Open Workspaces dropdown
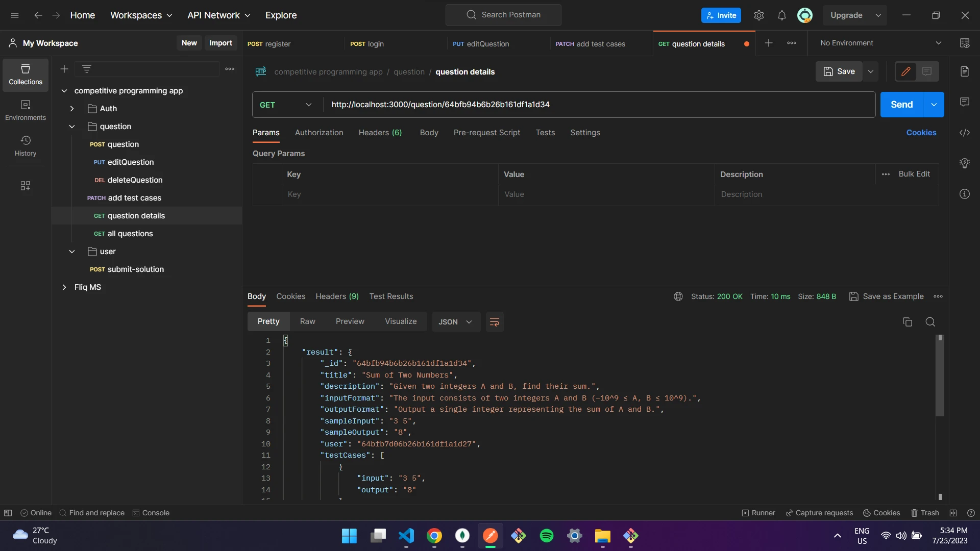980x551 pixels. tap(141, 15)
